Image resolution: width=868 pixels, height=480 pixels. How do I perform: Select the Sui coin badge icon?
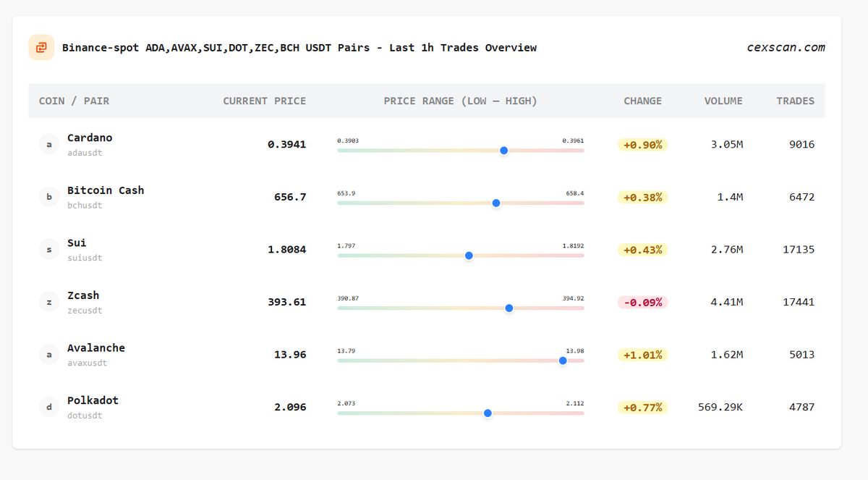pyautogui.click(x=48, y=248)
